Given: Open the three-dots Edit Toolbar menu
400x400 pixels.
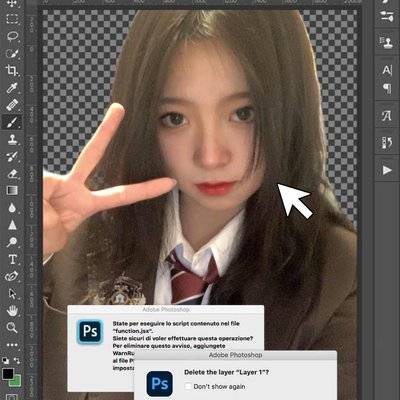Looking at the screenshot, I should (12, 345).
